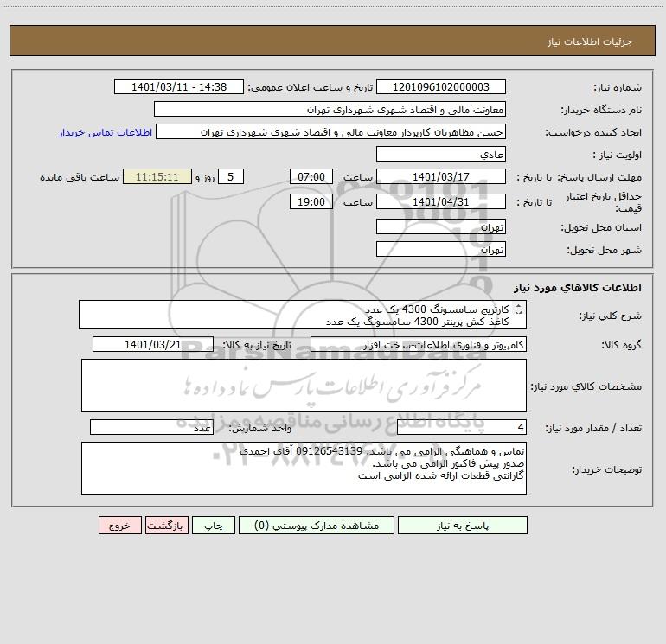The width and height of the screenshot is (666, 644).
Task: Click the شماره نیاز field 1201096102000003
Action: [x=441, y=86]
